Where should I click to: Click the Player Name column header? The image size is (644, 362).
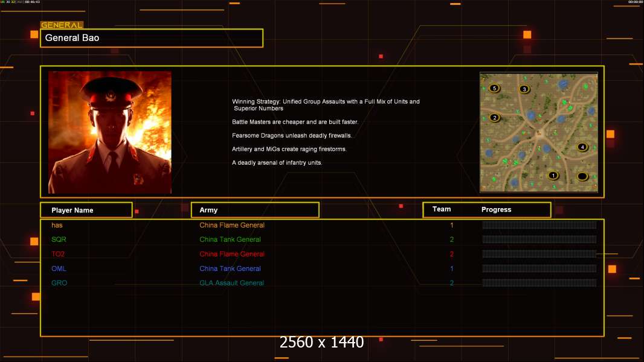pyautogui.click(x=86, y=210)
